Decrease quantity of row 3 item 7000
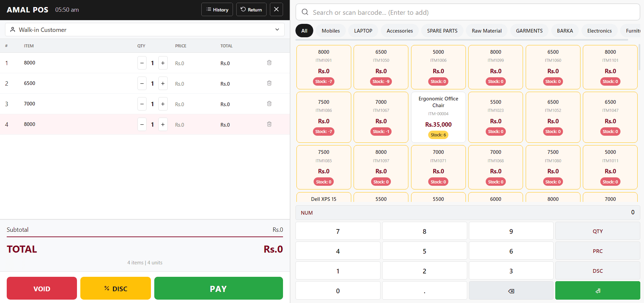 pyautogui.click(x=142, y=104)
